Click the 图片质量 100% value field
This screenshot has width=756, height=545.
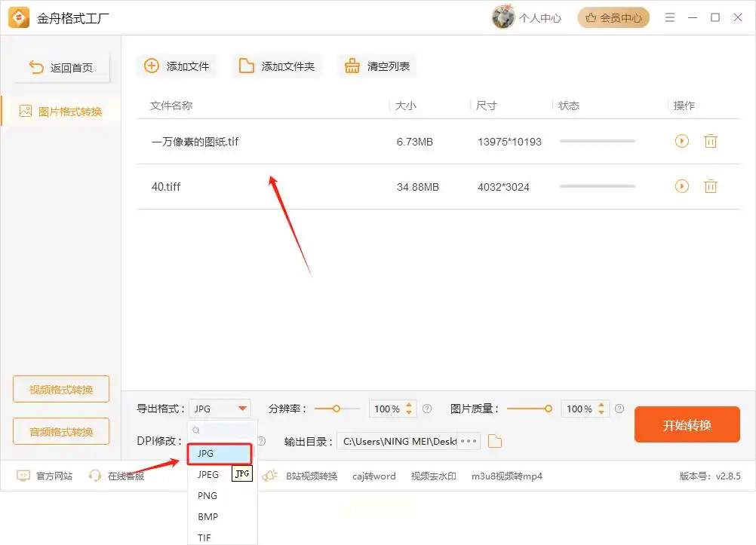click(579, 409)
